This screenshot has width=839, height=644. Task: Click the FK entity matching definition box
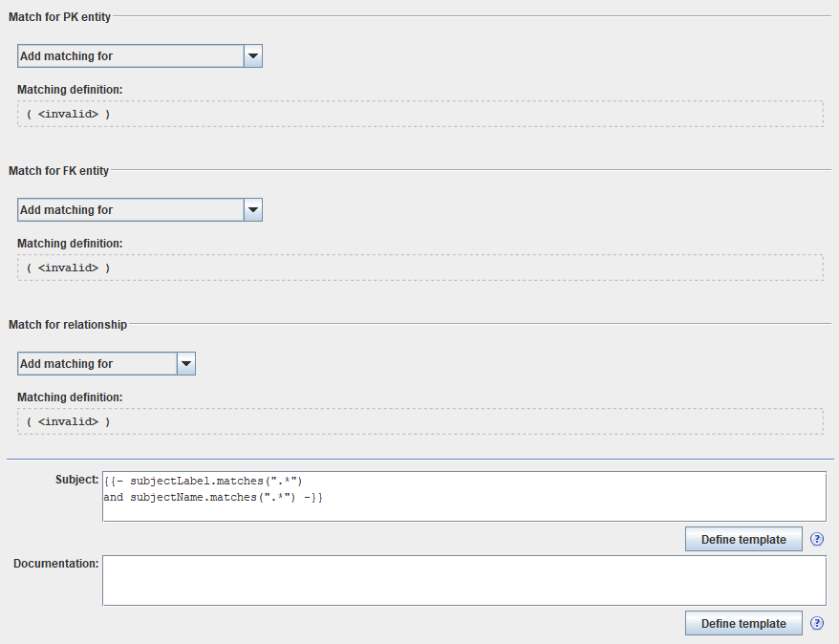[x=419, y=268]
